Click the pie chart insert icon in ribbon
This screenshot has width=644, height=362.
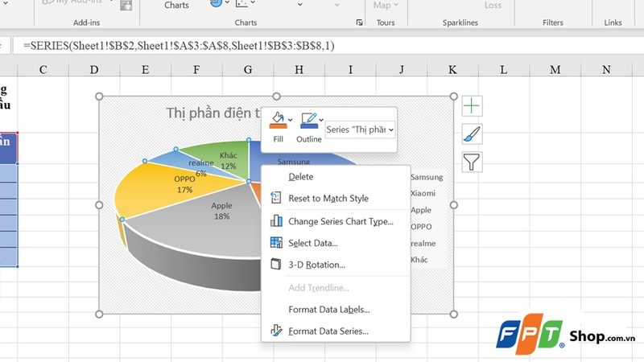click(216, 3)
